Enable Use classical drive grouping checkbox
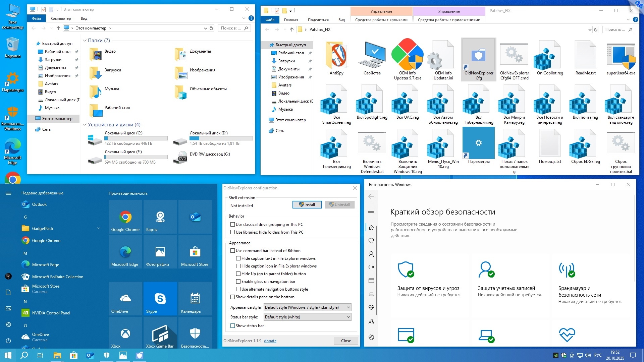644x362 pixels. (x=232, y=225)
